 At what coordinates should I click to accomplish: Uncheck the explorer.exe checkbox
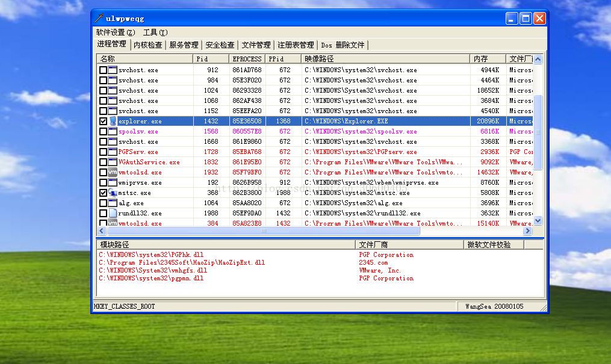[103, 121]
